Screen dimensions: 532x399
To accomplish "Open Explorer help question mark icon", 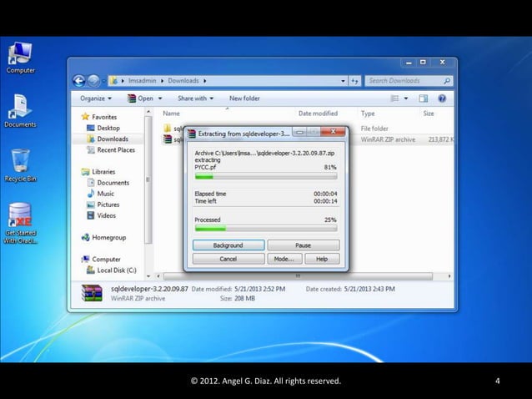I will click(x=442, y=98).
